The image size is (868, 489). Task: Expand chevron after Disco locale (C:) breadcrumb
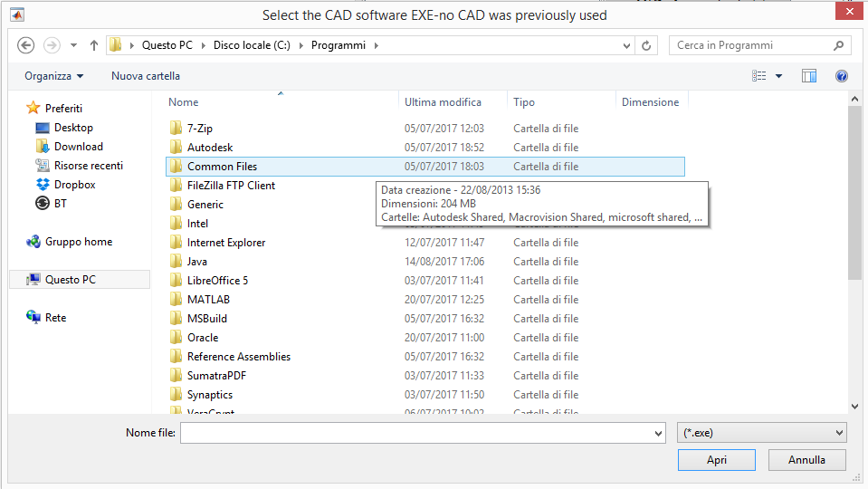point(301,45)
